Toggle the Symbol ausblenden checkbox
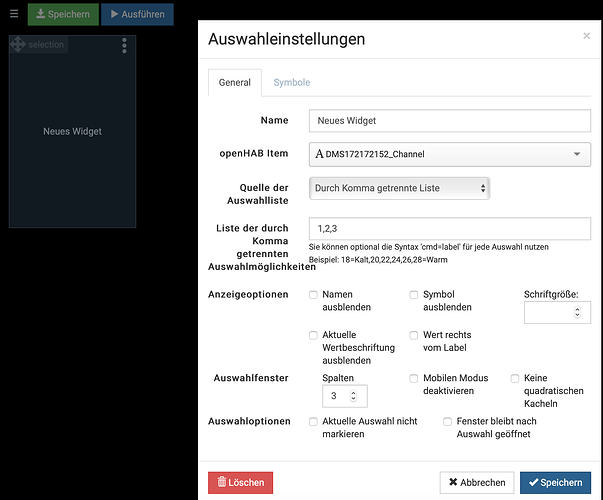Image resolution: width=603 pixels, height=500 pixels. [x=414, y=295]
